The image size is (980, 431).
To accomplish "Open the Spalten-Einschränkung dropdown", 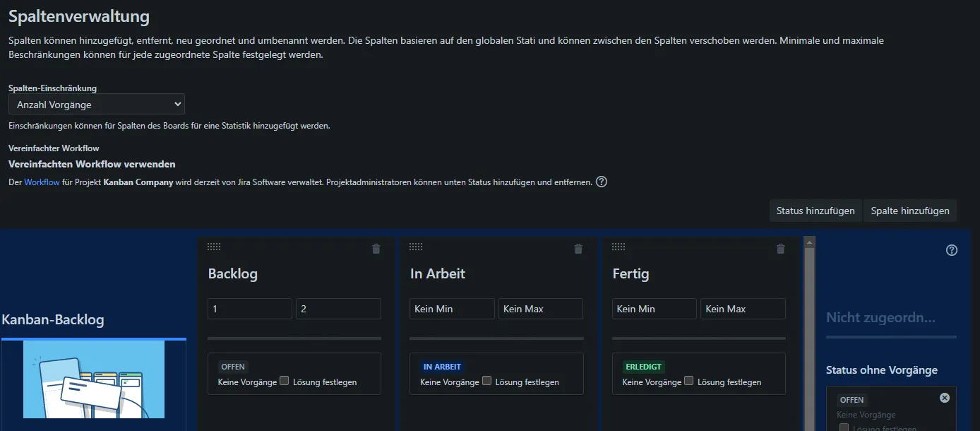I will [97, 105].
